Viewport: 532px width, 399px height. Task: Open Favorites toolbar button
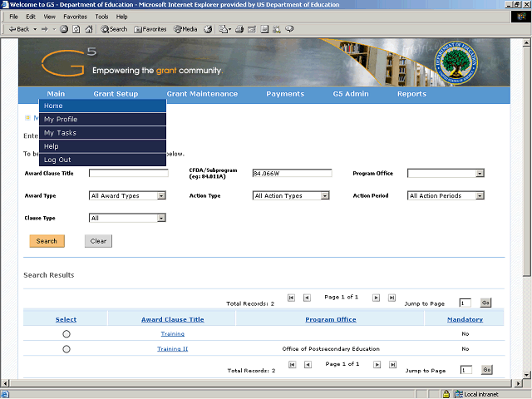pos(150,29)
